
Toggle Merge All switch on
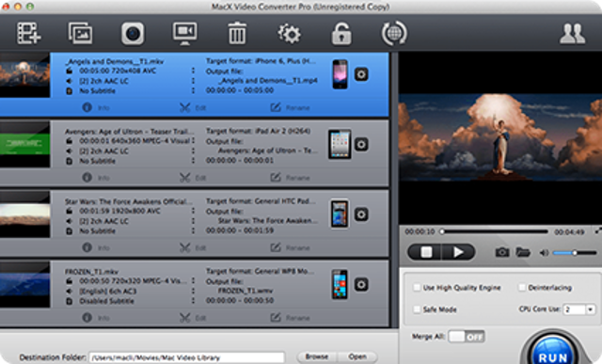click(467, 337)
